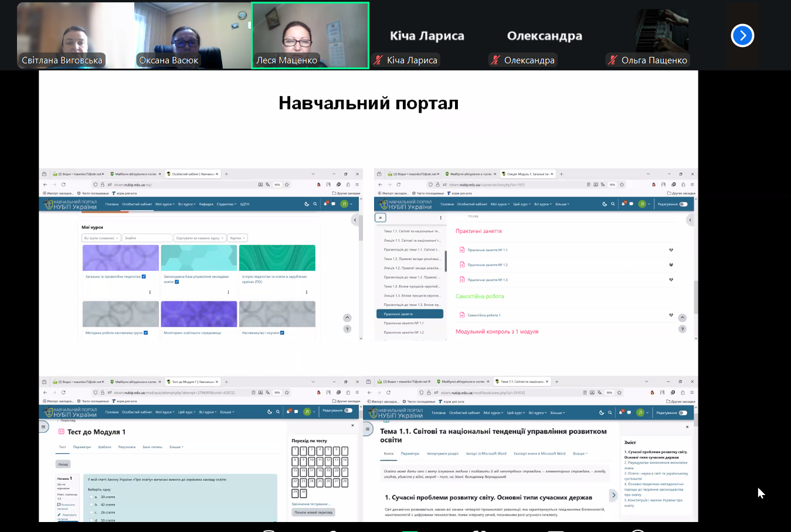Click Знайти search field in Мої курси
This screenshot has width=791, height=532.
coord(148,238)
